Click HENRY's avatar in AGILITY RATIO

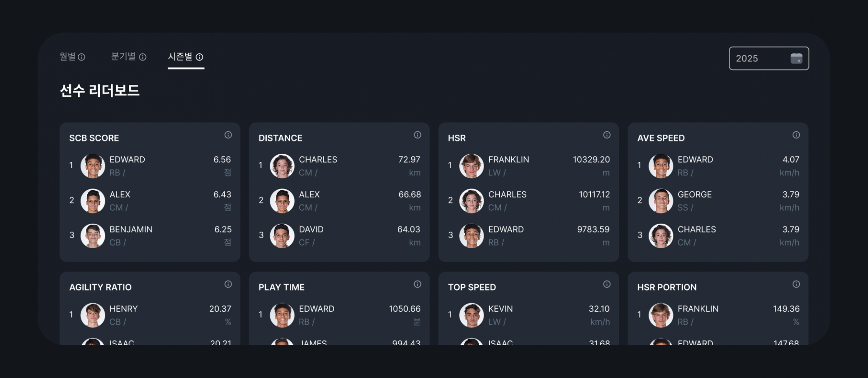pos(93,315)
